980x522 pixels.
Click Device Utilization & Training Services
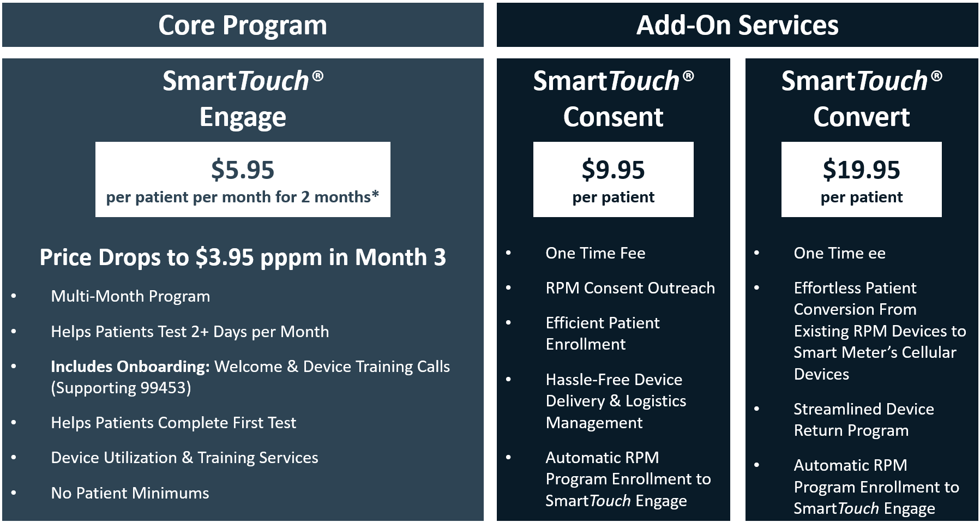click(x=184, y=458)
